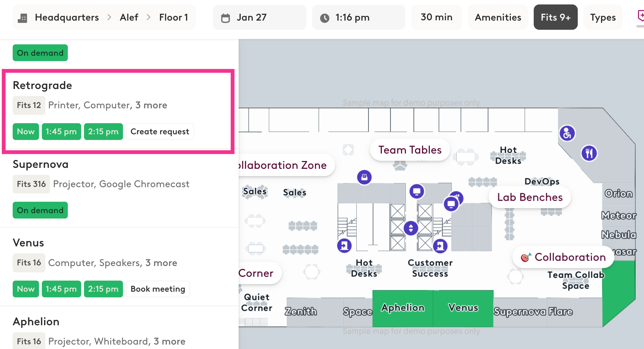Image resolution: width=644 pixels, height=349 pixels.
Task: Open the 30 min duration dropdown
Action: [x=436, y=17]
